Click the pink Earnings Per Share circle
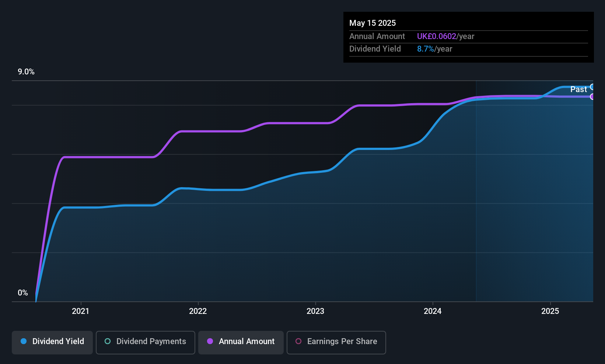The height and width of the screenshot is (364, 605). (x=298, y=341)
